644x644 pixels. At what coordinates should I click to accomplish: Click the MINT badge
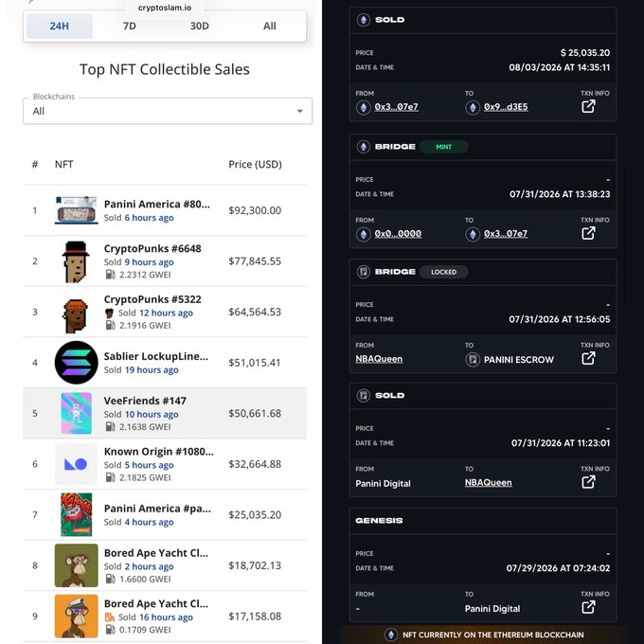(443, 147)
